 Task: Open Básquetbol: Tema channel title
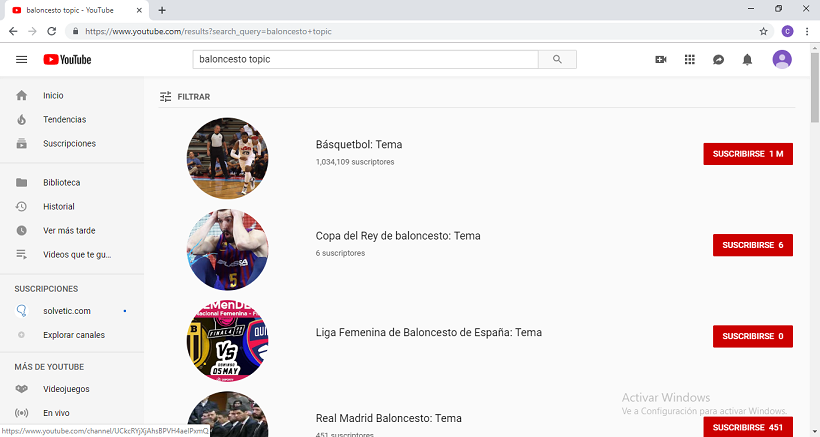point(359,145)
